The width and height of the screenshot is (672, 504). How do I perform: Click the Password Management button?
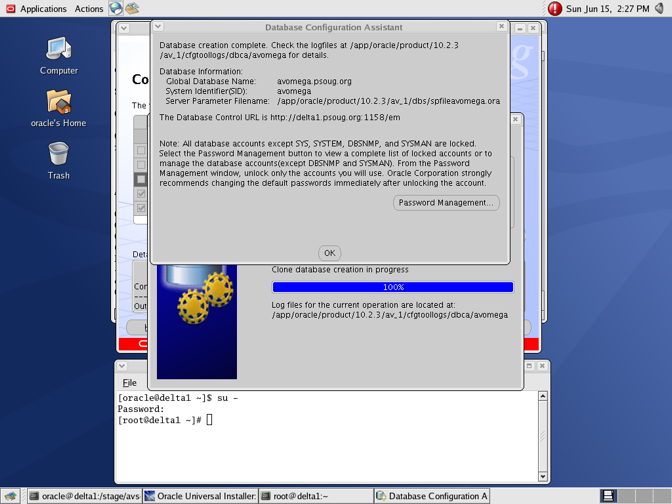click(x=446, y=203)
